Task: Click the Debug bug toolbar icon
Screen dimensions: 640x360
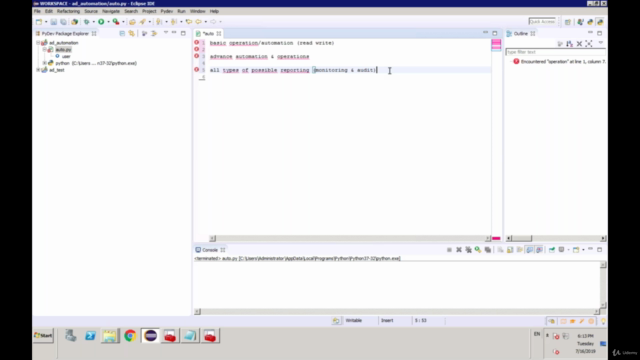Action: [87, 22]
